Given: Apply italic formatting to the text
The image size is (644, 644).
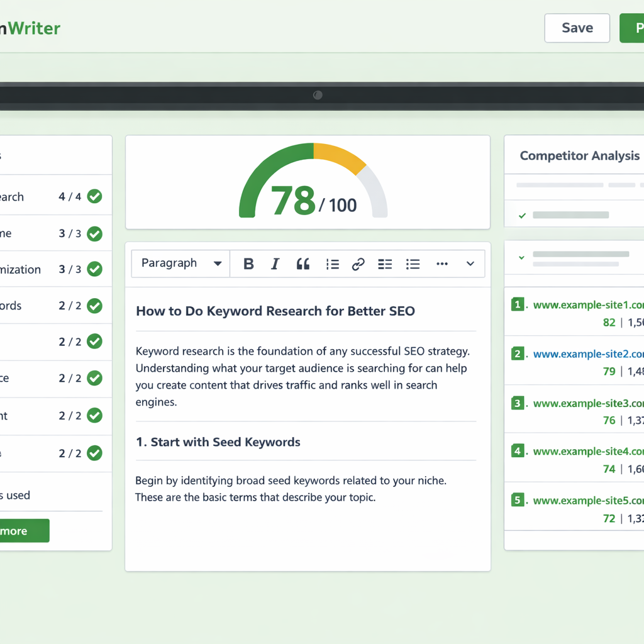Looking at the screenshot, I should click(x=275, y=264).
